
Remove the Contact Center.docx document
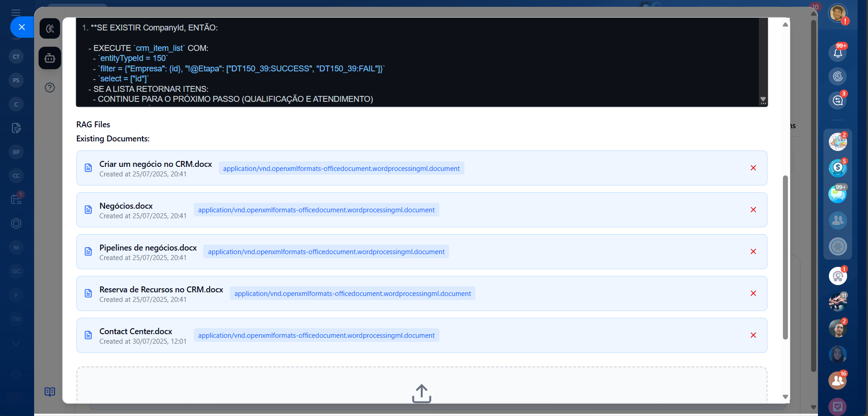pos(753,335)
